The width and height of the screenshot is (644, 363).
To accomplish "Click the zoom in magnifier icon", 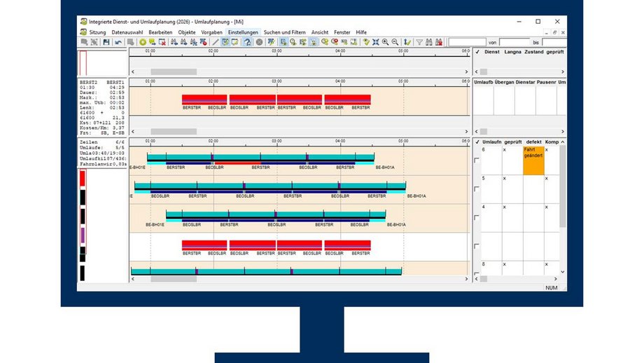I will pos(385,42).
